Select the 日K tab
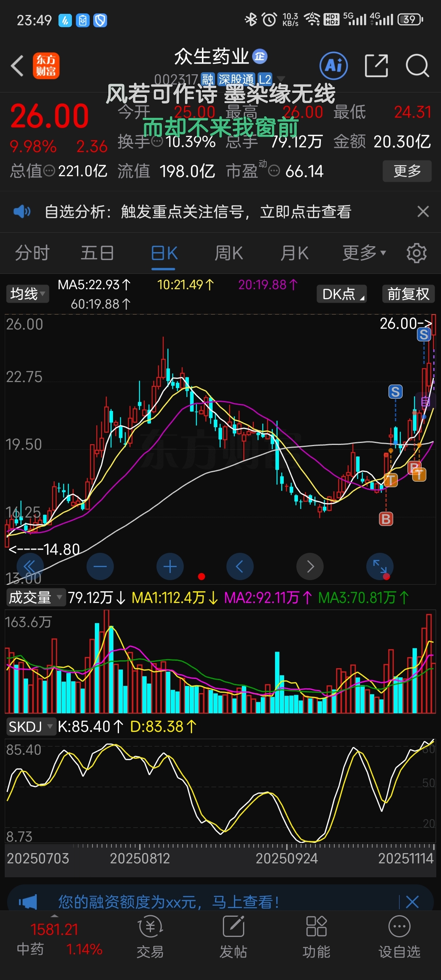Image resolution: width=441 pixels, height=980 pixels. pyautogui.click(x=164, y=253)
